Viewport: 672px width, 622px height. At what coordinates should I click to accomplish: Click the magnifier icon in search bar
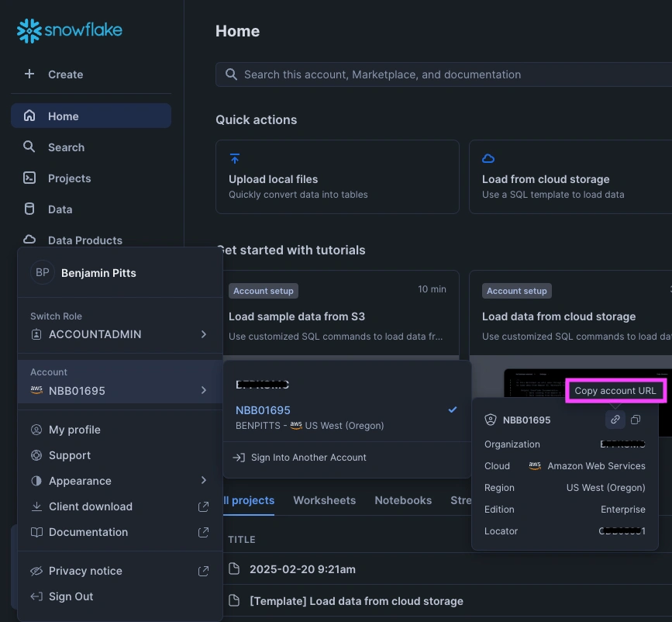click(231, 74)
